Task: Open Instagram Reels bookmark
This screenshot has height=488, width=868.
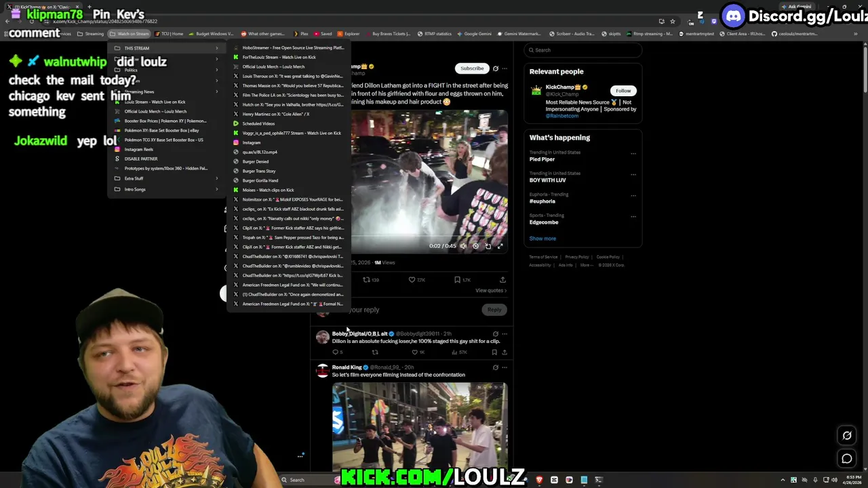Action: (x=165, y=149)
